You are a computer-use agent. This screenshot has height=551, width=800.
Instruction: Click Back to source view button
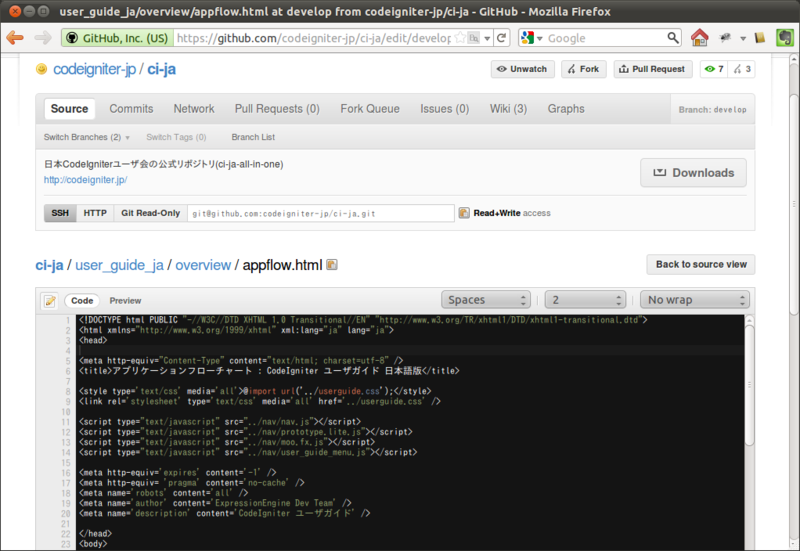click(701, 264)
